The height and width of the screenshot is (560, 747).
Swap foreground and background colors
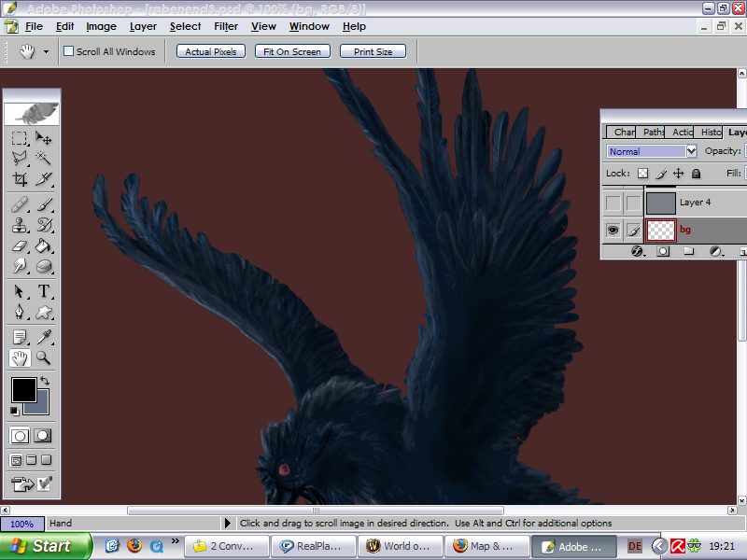45,381
